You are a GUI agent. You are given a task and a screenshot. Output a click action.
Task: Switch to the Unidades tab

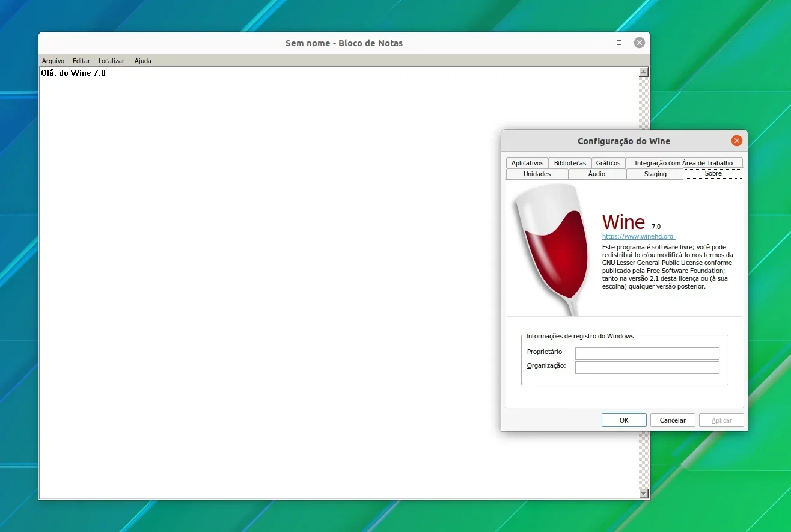537,174
